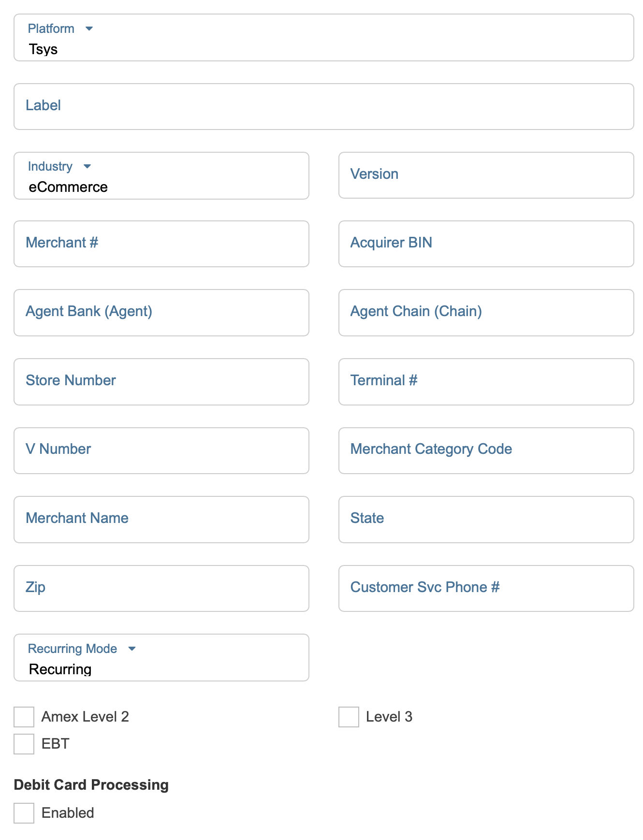The image size is (643, 840).
Task: Focus the Agent Chain (Chain) field
Action: [x=486, y=313]
